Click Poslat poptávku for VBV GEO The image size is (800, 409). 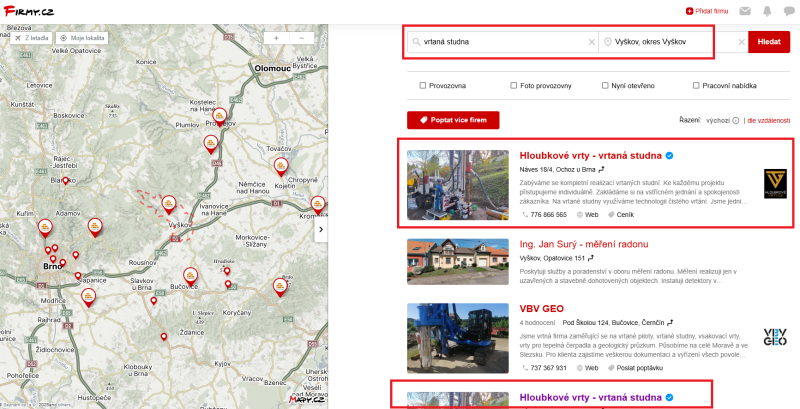pos(638,368)
